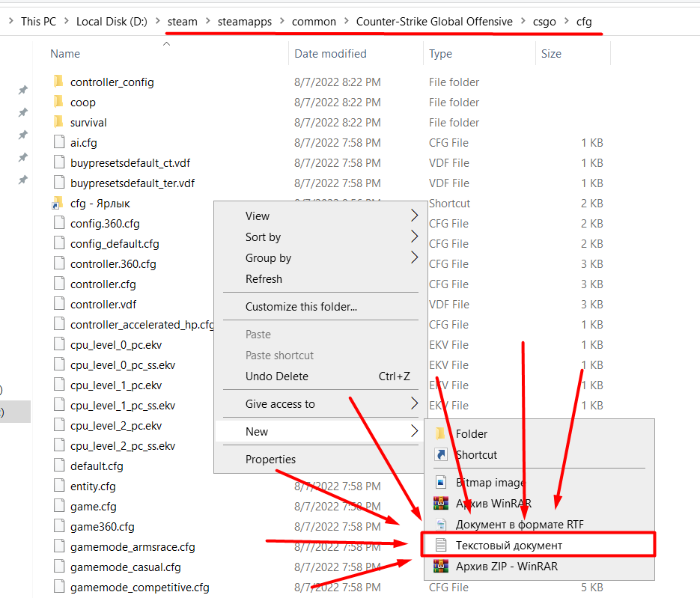Click the coop folder icon
Viewport: 700px width, 598px height.
pos(58,101)
